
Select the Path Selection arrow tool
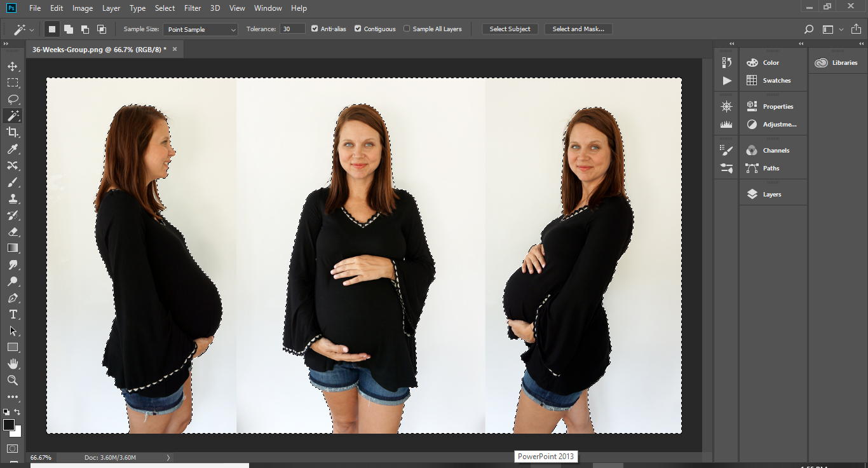coord(13,331)
